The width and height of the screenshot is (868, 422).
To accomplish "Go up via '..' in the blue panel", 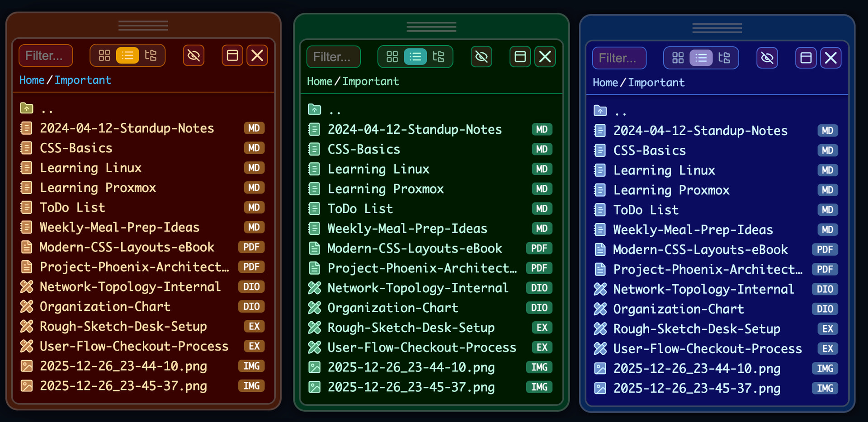I will (x=621, y=112).
